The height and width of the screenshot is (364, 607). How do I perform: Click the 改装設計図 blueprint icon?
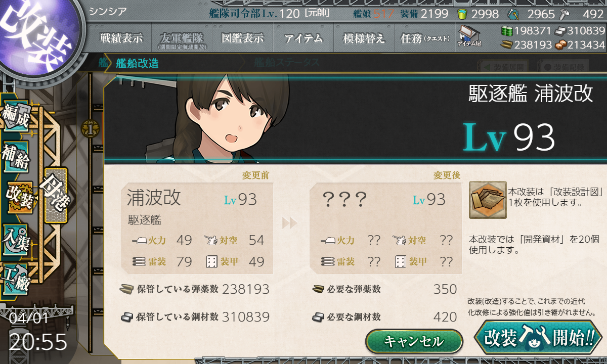coord(488,200)
